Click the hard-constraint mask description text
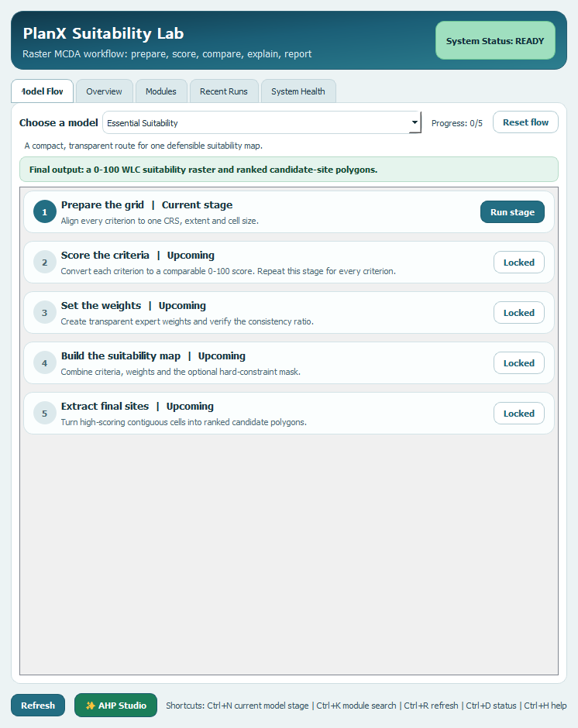Image resolution: width=578 pixels, height=728 pixels. click(x=181, y=372)
